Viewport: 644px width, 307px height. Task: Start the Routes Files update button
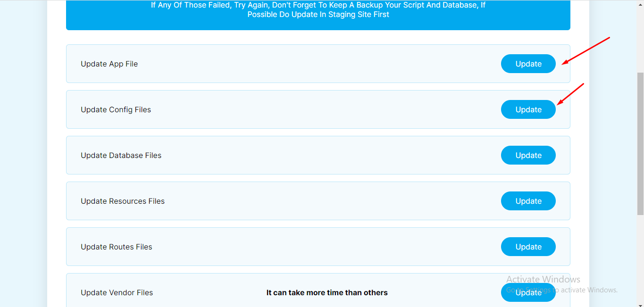click(x=528, y=247)
